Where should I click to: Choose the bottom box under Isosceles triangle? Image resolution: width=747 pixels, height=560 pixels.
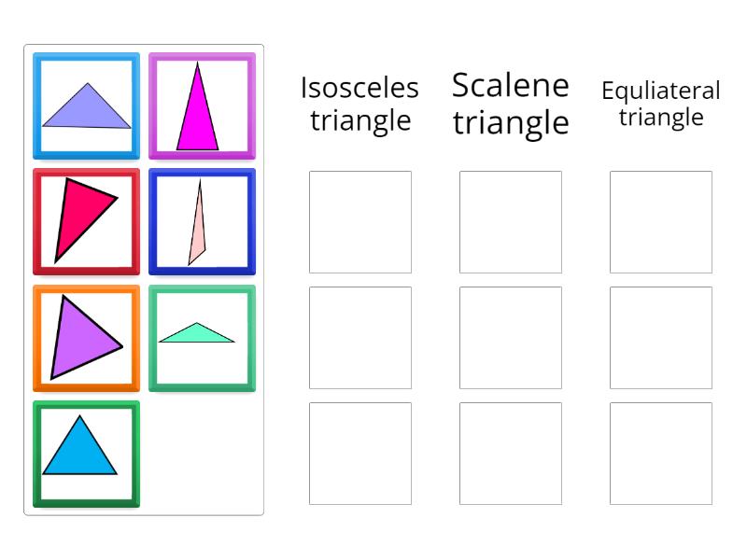click(x=360, y=454)
